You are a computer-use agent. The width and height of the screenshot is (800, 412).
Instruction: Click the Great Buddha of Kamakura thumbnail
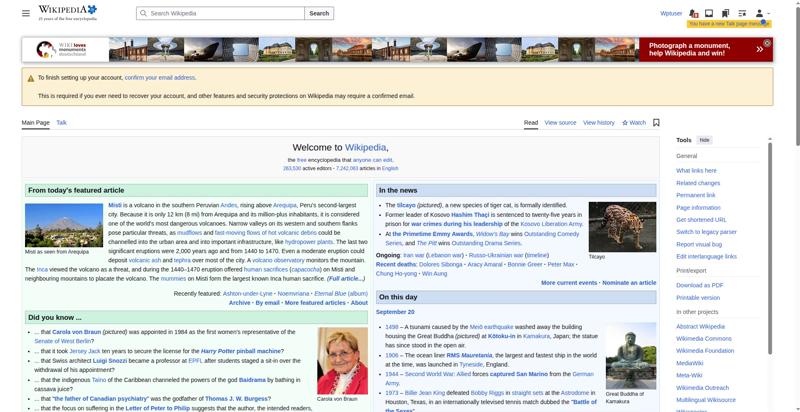(x=631, y=356)
